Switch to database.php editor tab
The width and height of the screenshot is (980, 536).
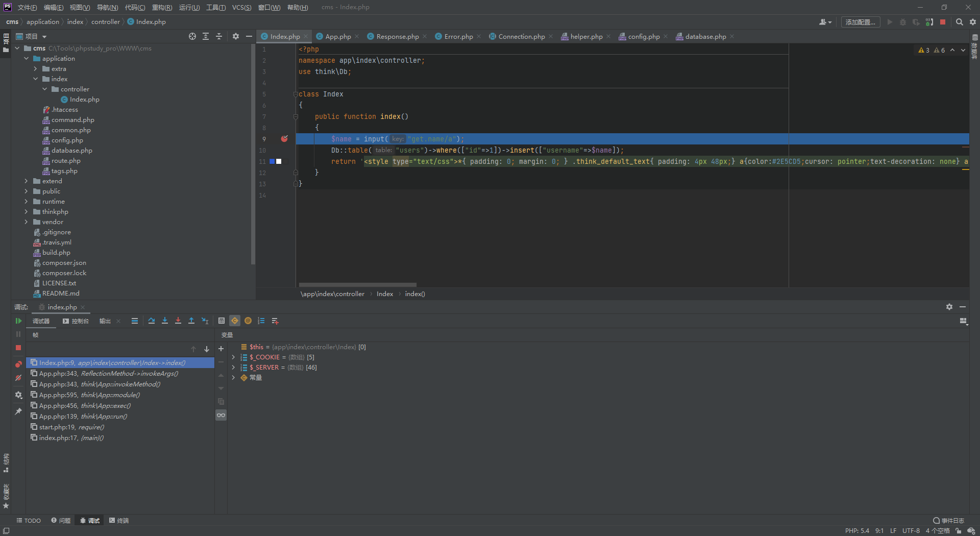tap(705, 36)
